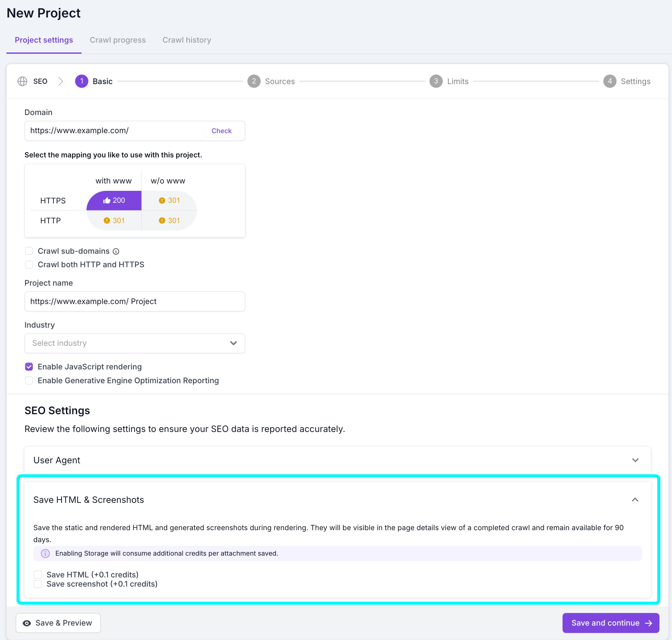Enable Crawl sub-domains
This screenshot has width=672, height=640.
[x=29, y=251]
